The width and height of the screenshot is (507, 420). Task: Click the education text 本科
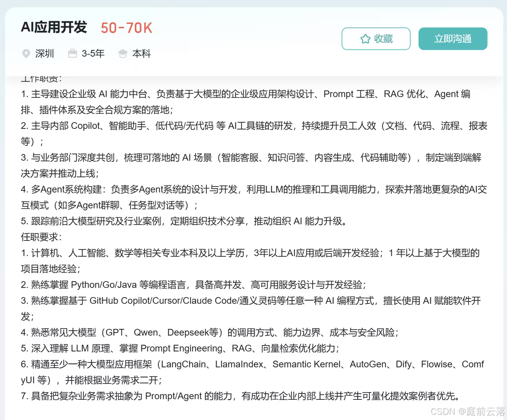pos(141,53)
